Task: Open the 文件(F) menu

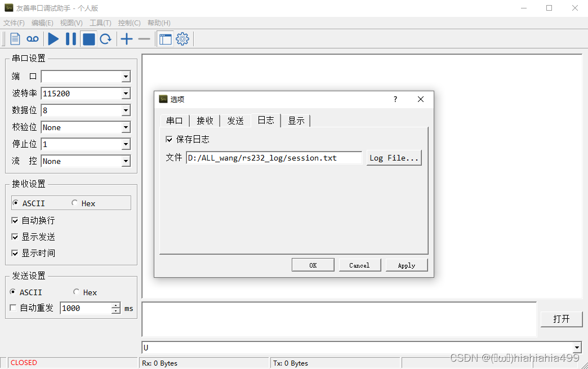Action: (14, 23)
